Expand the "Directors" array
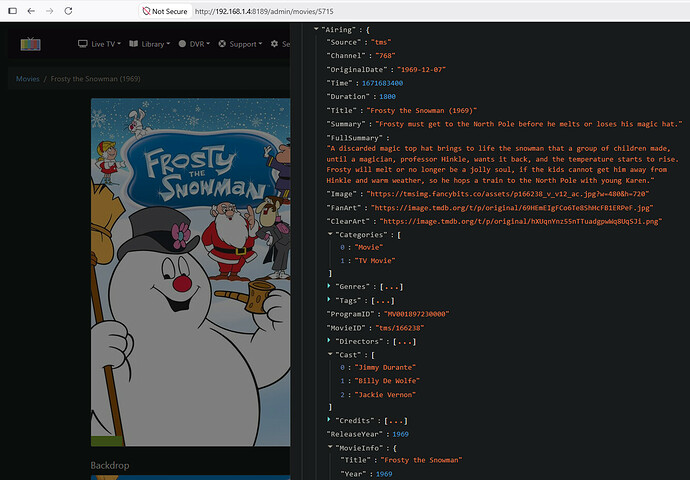Screen dimensions: 690x480 329,341
